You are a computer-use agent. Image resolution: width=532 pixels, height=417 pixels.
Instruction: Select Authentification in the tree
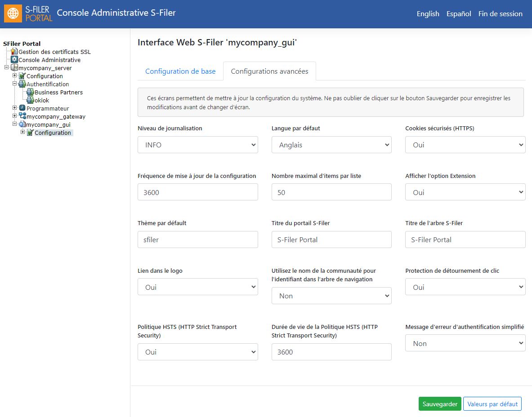[x=48, y=84]
